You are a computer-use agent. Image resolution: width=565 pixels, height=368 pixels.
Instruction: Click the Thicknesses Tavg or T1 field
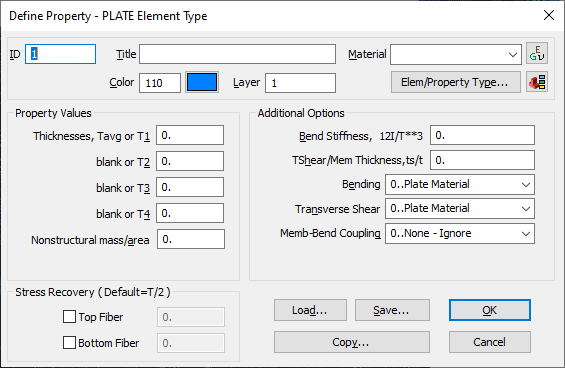[x=190, y=135]
